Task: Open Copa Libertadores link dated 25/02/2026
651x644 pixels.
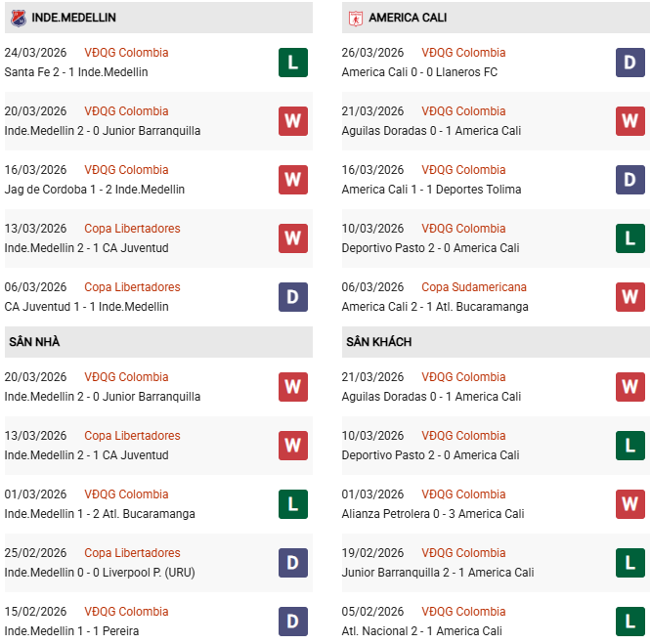Action: tap(132, 553)
